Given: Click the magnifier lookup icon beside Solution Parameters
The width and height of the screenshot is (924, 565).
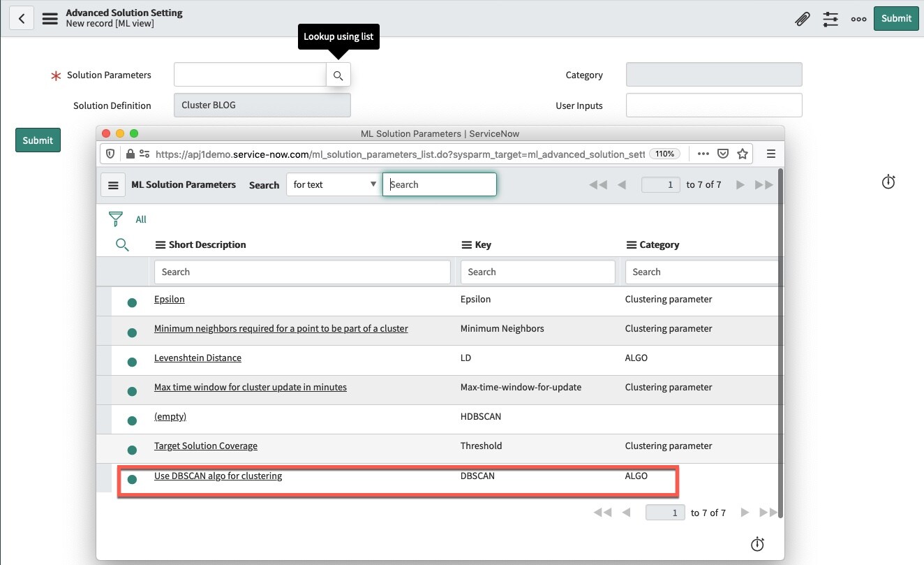Looking at the screenshot, I should tap(338, 75).
